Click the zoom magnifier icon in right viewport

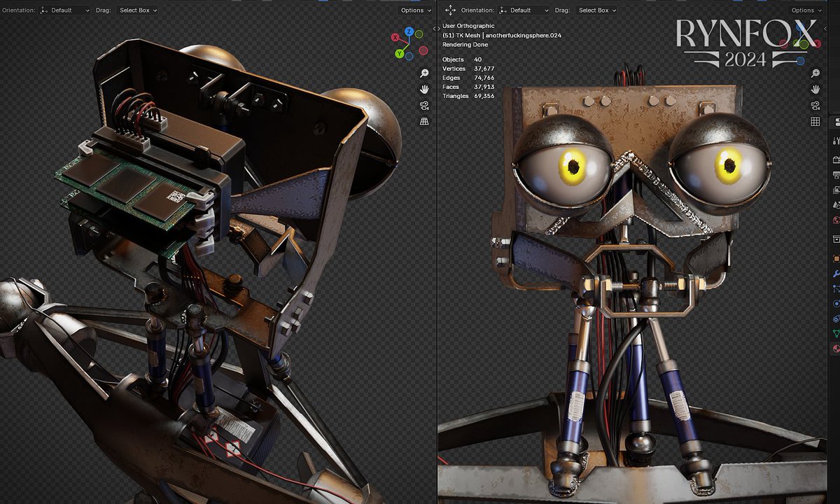(x=815, y=73)
